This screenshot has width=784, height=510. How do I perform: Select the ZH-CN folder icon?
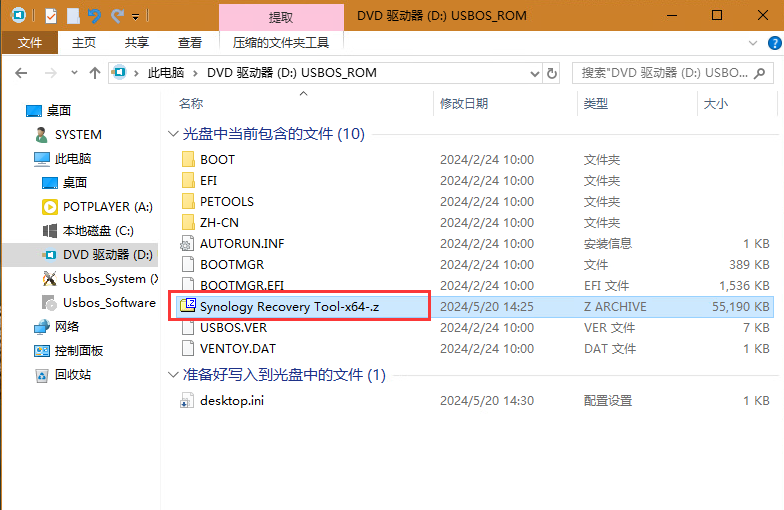(188, 222)
